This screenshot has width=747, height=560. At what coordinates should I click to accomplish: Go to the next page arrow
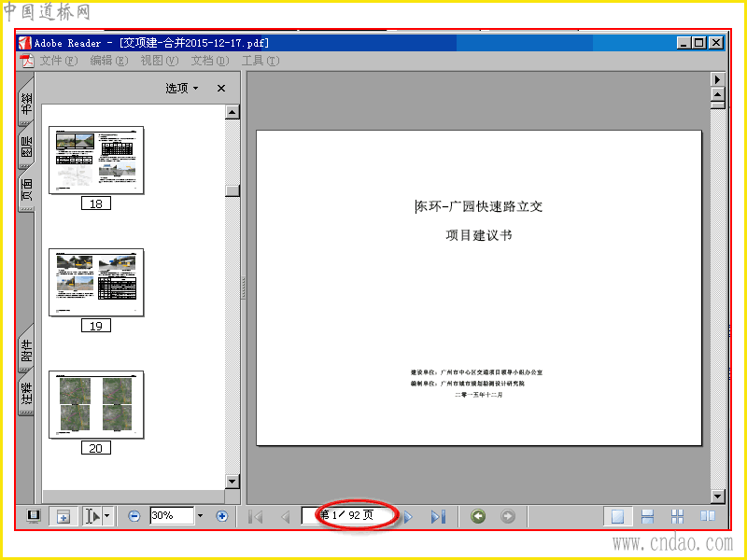tap(408, 517)
